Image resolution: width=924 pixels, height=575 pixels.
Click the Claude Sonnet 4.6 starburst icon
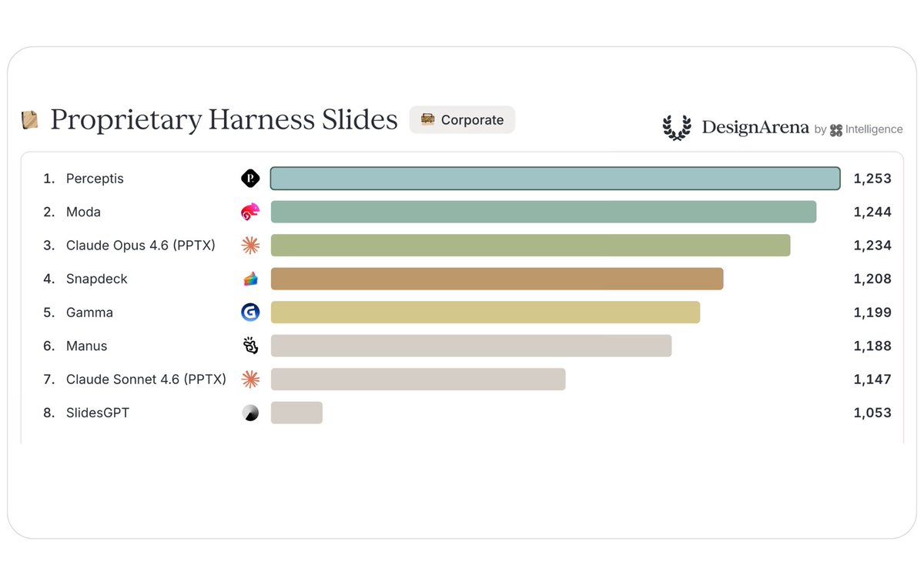(x=250, y=379)
